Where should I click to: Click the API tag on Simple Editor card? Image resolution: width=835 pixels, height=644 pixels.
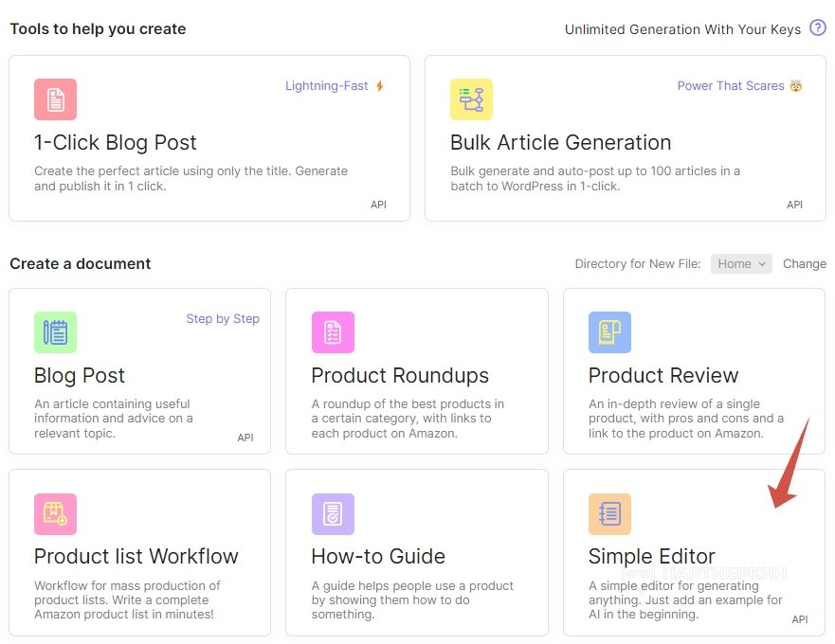pos(800,619)
